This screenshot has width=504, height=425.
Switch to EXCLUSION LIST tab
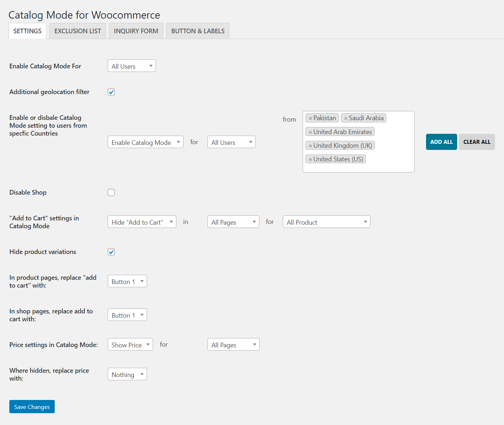coord(78,31)
